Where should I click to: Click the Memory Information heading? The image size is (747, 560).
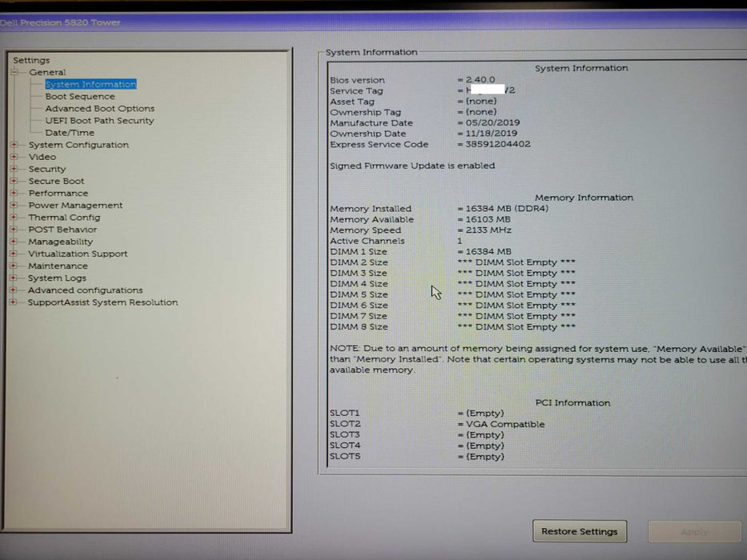pyautogui.click(x=584, y=198)
